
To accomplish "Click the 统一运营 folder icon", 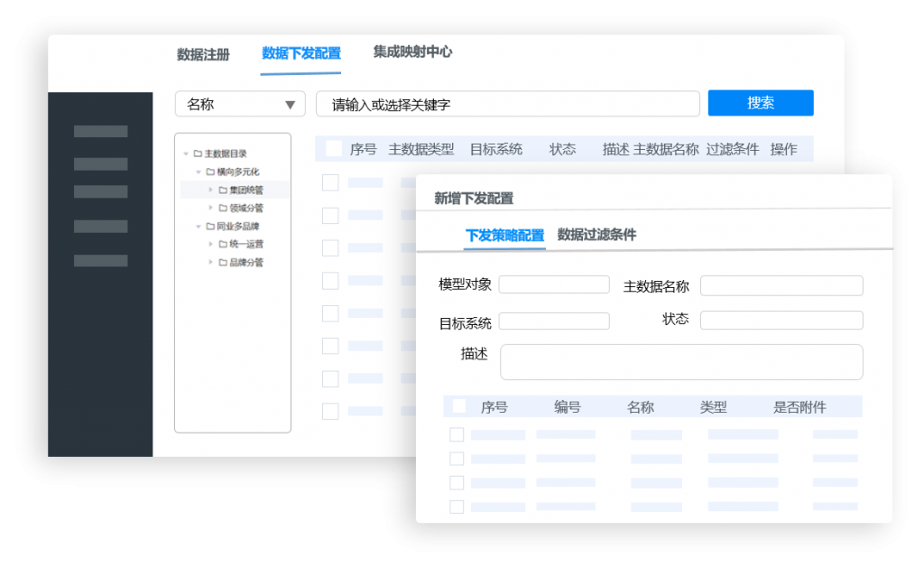I will [x=222, y=244].
